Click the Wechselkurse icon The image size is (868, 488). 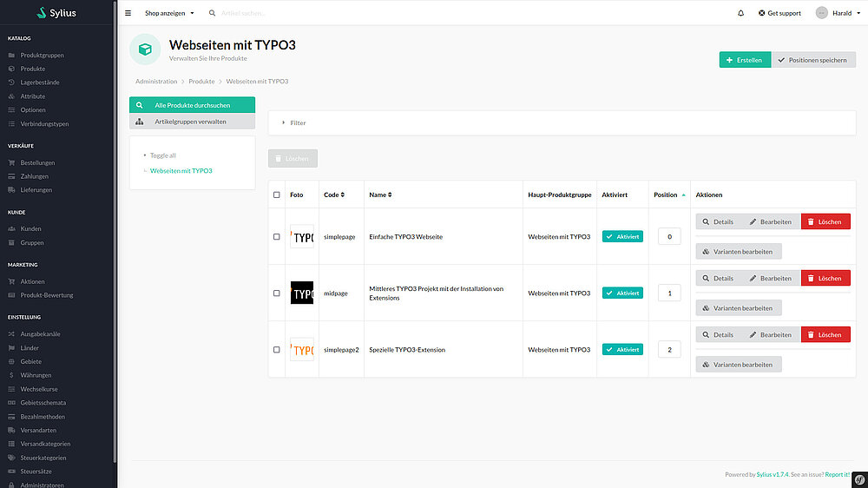[x=11, y=389]
